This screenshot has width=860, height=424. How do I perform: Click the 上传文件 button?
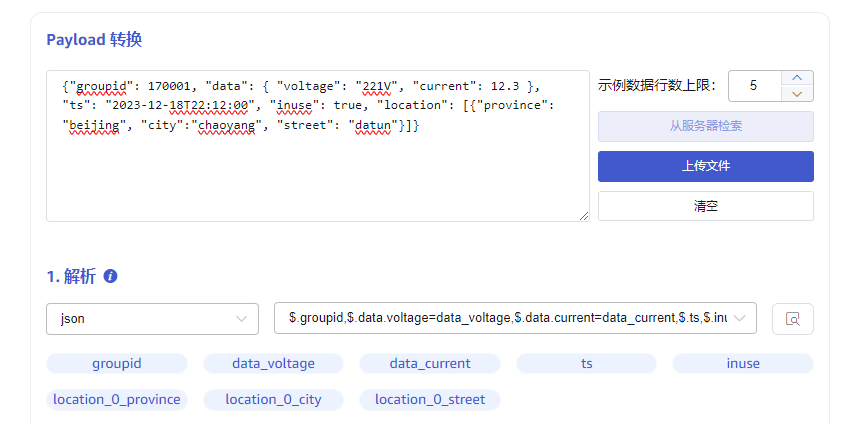click(x=705, y=166)
